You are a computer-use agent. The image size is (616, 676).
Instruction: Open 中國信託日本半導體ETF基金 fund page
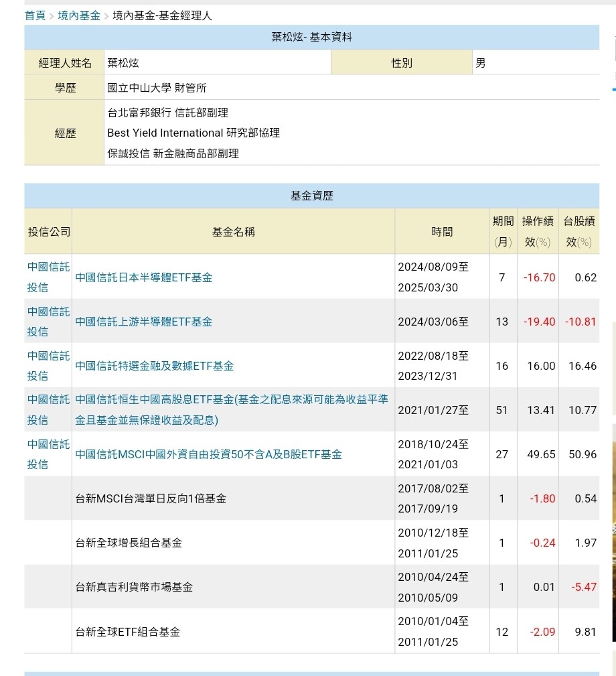click(x=143, y=277)
